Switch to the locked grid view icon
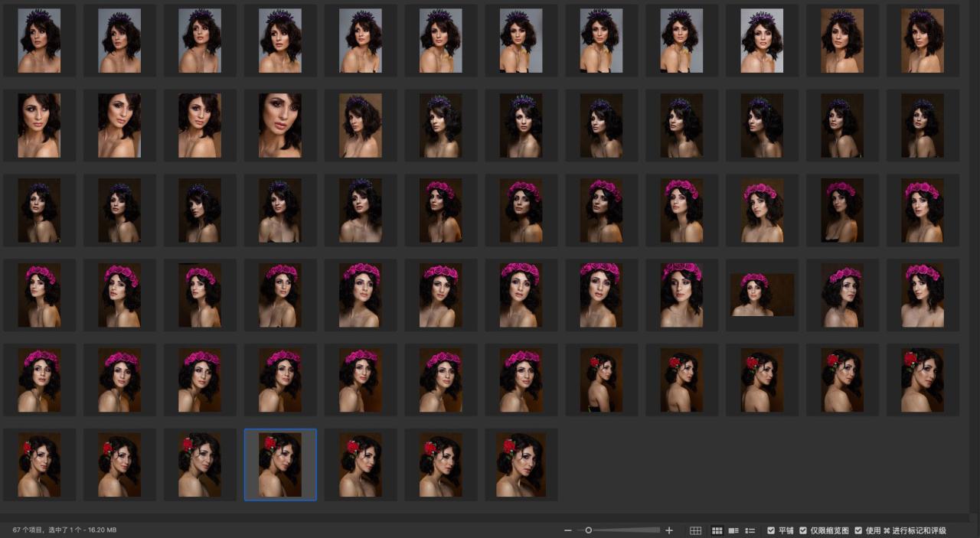Viewport: 980px width, 538px height. coord(695,530)
